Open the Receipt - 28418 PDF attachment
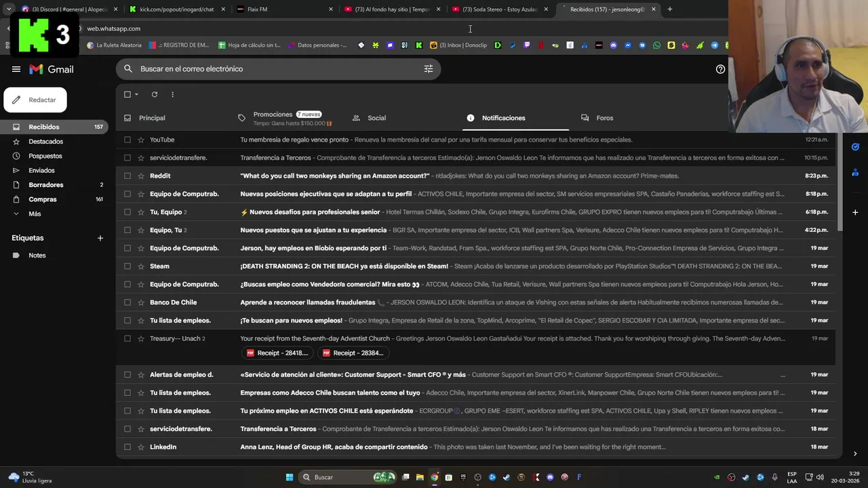Viewport: 868px width, 488px height. pos(279,353)
